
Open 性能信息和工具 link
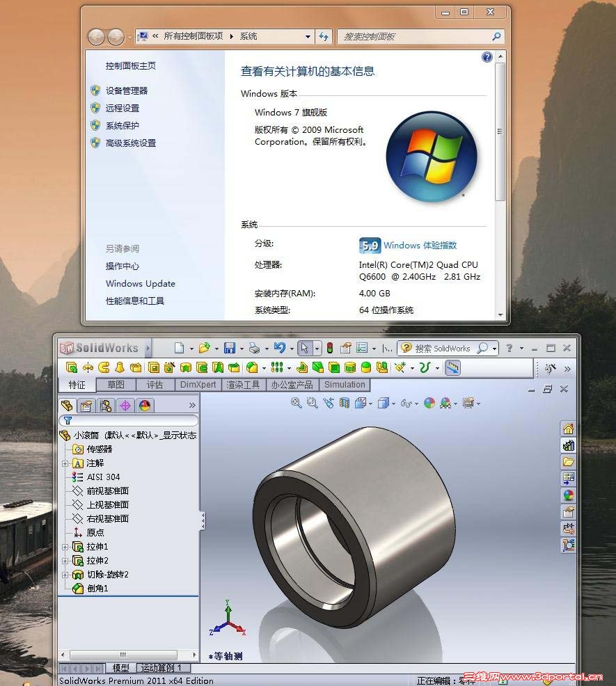[x=135, y=301]
